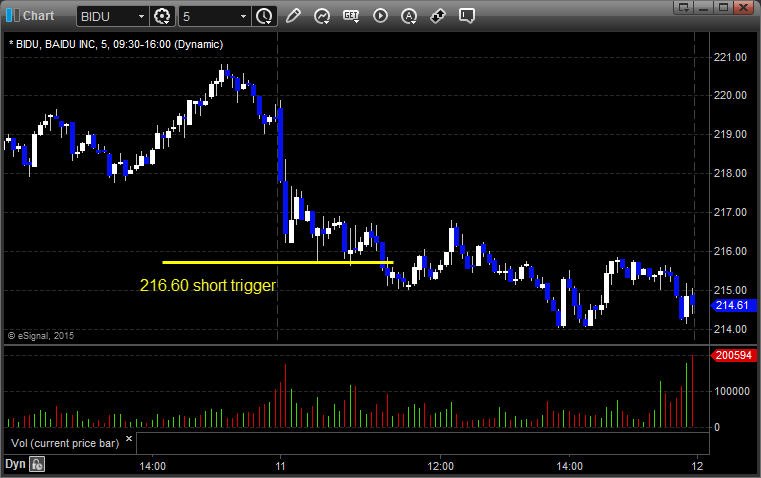The image size is (761, 478).
Task: Click the pop-out window button in title bar
Action: click(684, 7)
